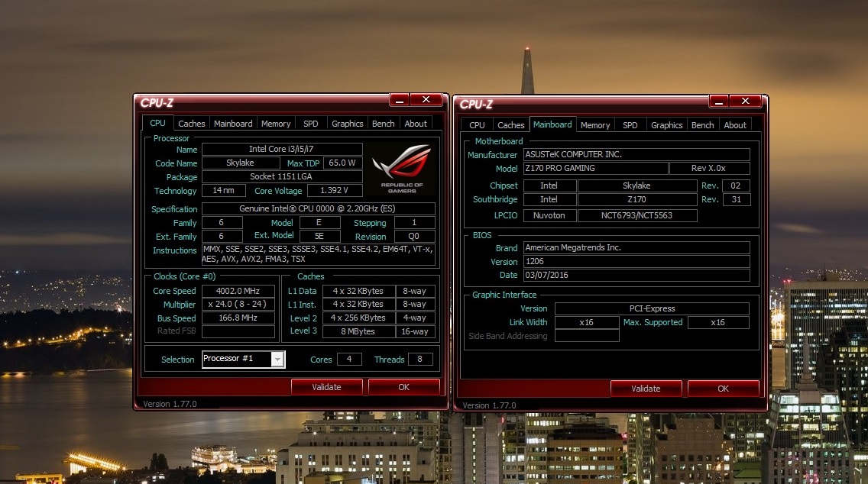868x484 pixels.
Task: Click the Max TDP value '65.0 W'
Action: [342, 163]
